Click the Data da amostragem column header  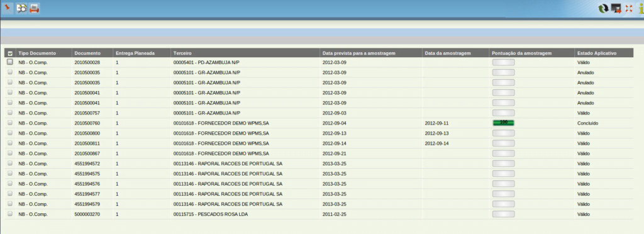pos(448,53)
